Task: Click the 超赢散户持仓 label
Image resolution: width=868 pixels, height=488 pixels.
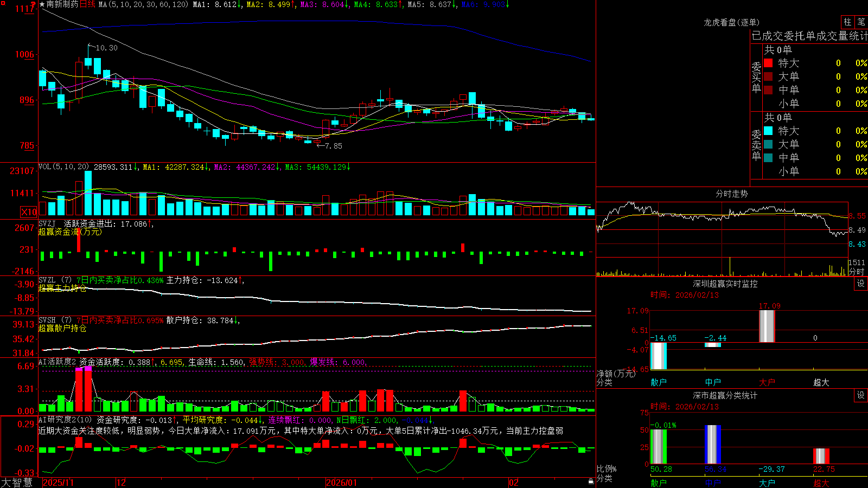Action: [x=62, y=329]
